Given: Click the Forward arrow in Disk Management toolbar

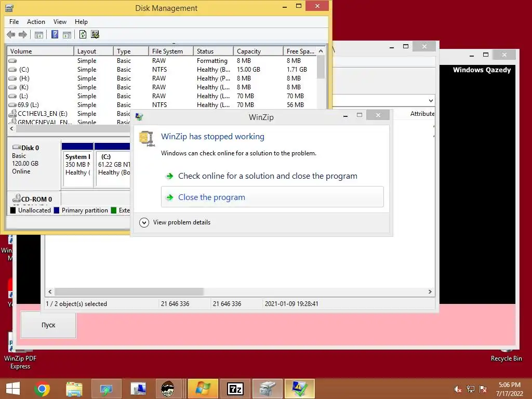Looking at the screenshot, I should click(x=23, y=34).
